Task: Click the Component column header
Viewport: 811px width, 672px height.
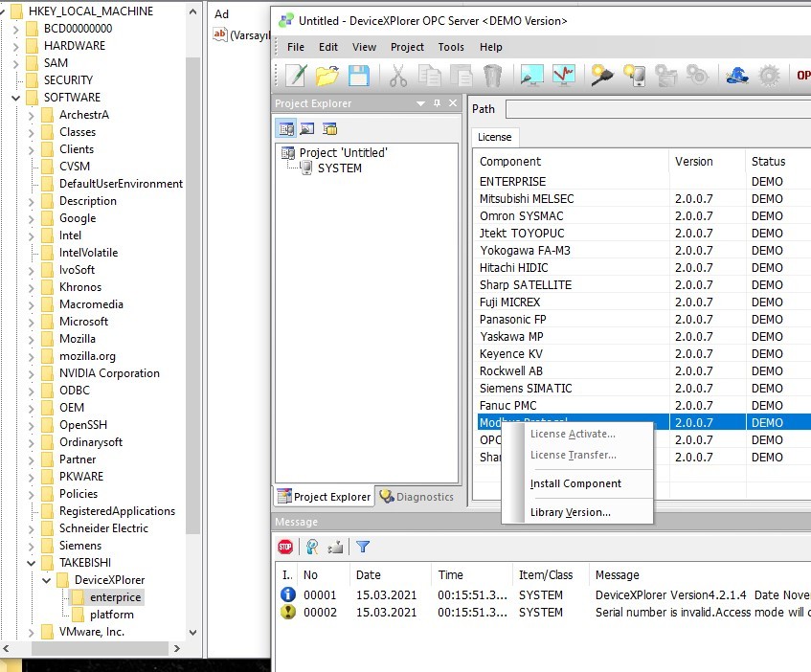Action: [572, 161]
